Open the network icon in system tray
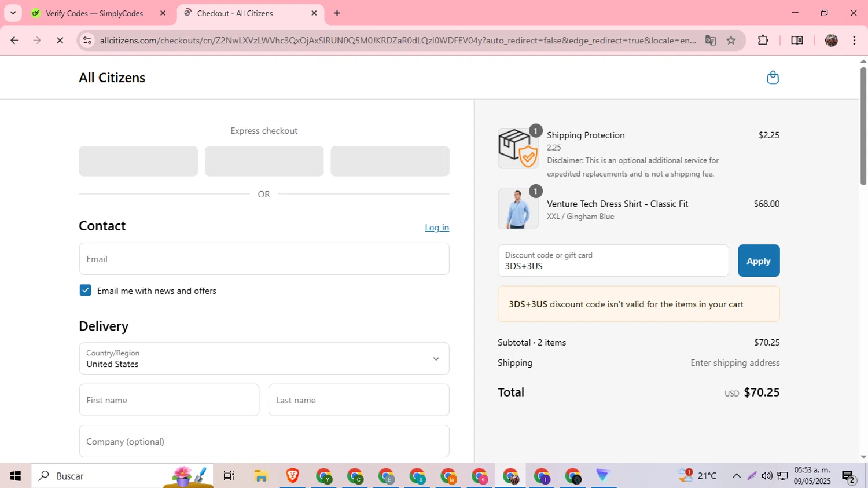This screenshot has height=488, width=868. point(782,476)
